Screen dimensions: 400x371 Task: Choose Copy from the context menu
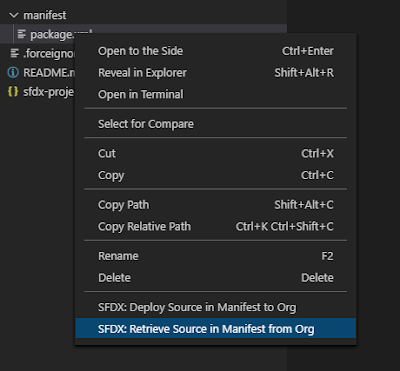point(216,175)
